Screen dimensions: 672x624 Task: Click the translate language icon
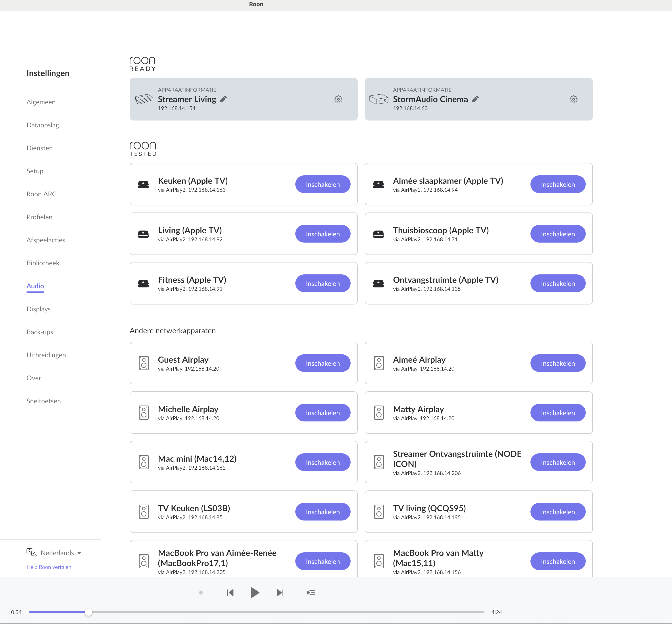(32, 553)
